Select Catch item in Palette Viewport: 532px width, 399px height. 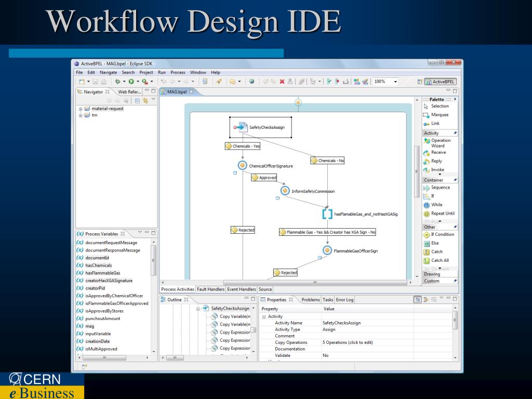click(433, 252)
